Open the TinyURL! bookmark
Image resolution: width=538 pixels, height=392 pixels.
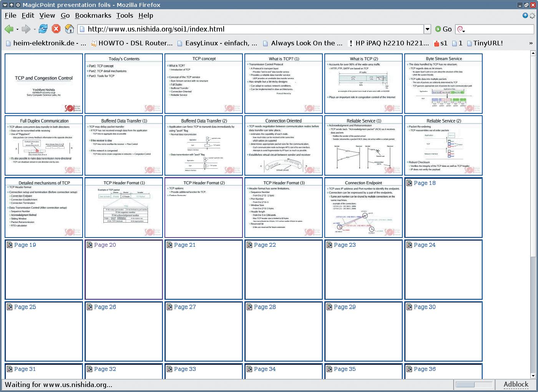[x=485, y=43]
